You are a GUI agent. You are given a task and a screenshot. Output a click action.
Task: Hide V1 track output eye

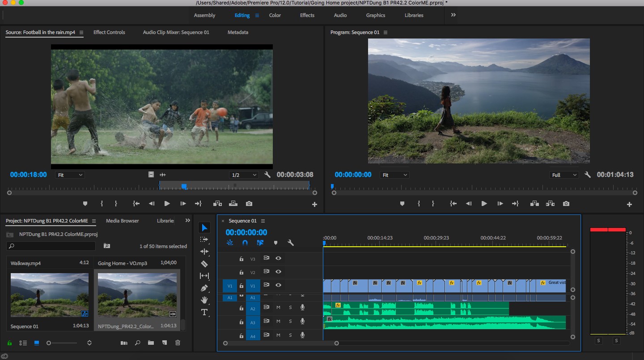(x=278, y=285)
